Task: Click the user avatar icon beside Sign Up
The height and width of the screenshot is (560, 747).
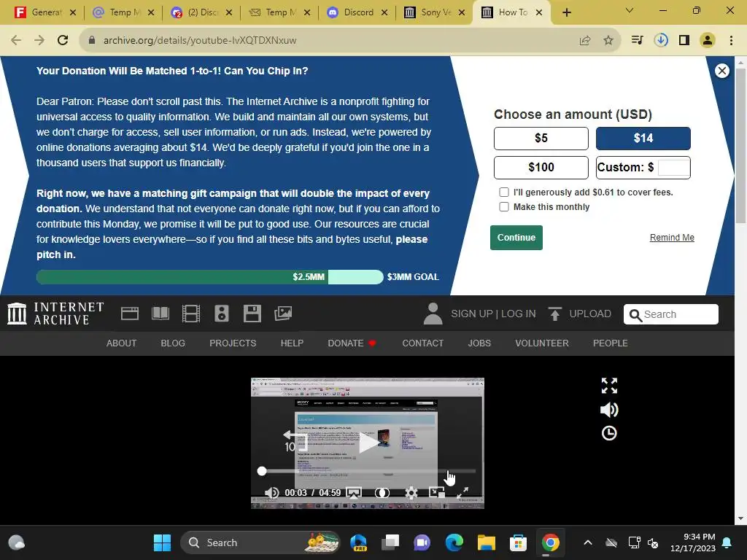Action: [x=433, y=314]
